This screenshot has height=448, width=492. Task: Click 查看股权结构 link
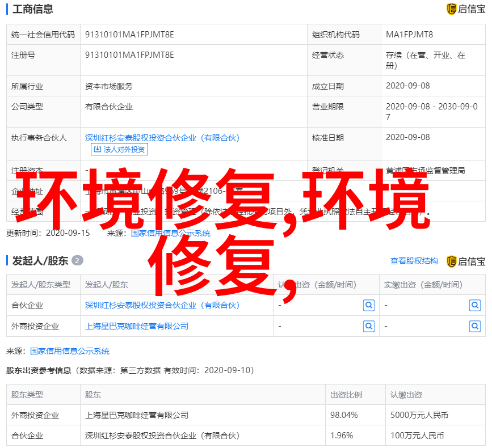tap(414, 261)
